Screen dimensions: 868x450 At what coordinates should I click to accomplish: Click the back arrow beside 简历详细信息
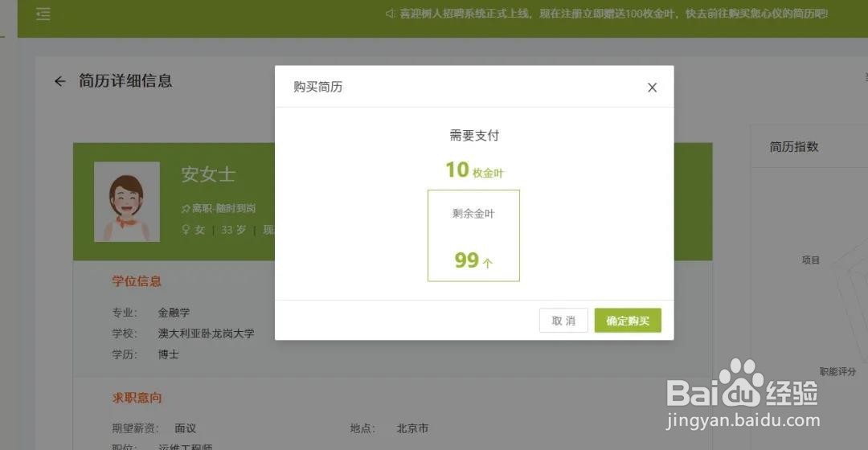(x=59, y=81)
